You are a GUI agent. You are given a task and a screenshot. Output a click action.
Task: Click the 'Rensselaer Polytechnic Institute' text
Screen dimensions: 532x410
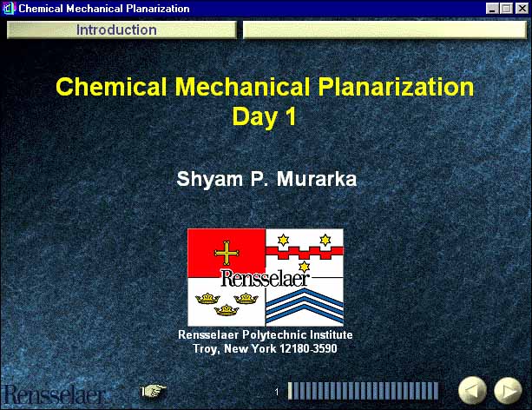[266, 335]
